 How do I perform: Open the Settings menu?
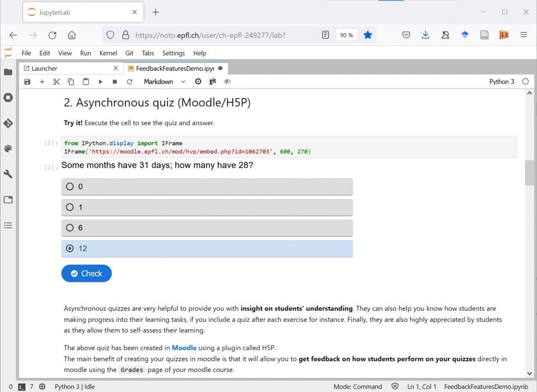pyautogui.click(x=173, y=53)
